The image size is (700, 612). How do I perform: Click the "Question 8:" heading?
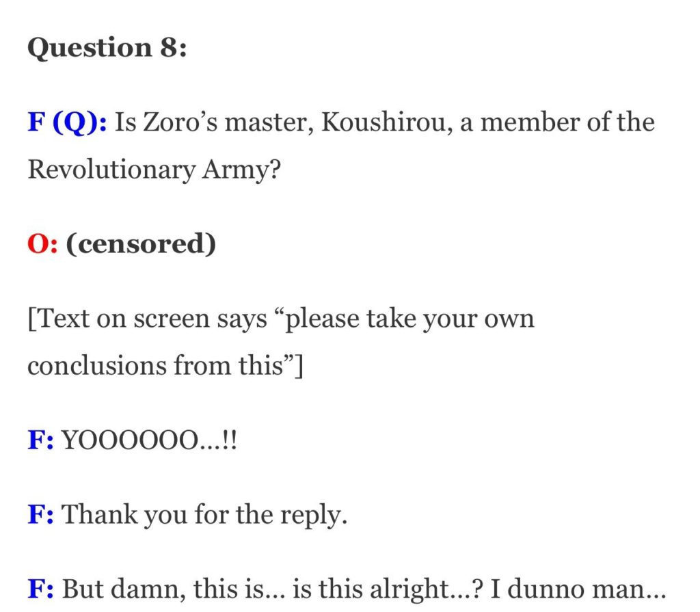(x=107, y=48)
